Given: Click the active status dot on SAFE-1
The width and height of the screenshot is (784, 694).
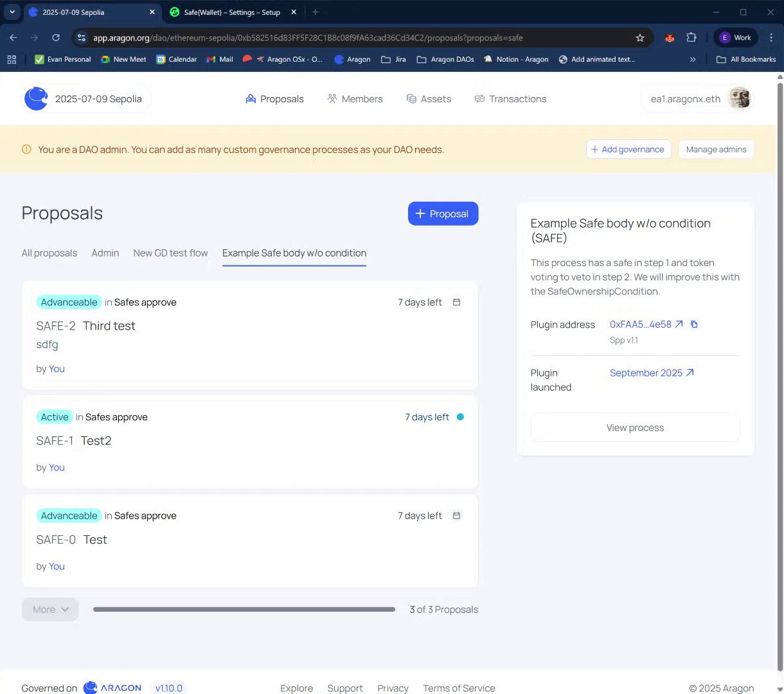Looking at the screenshot, I should pyautogui.click(x=460, y=417).
